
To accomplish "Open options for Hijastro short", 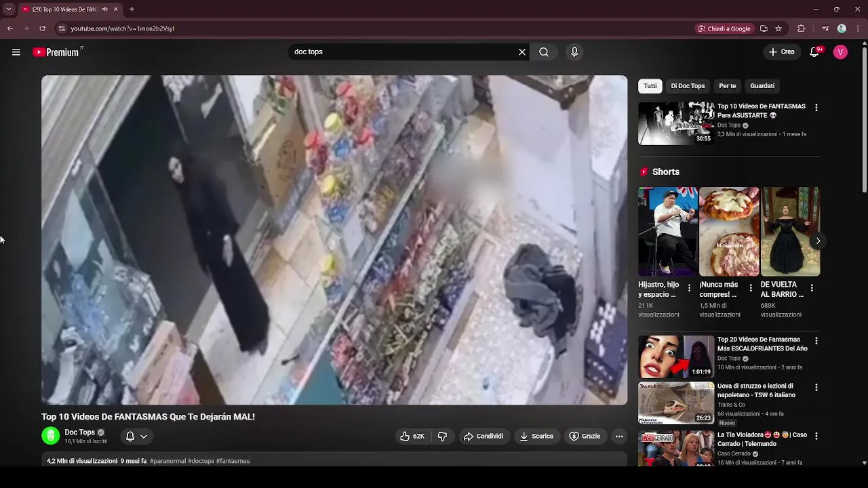I will click(x=689, y=288).
